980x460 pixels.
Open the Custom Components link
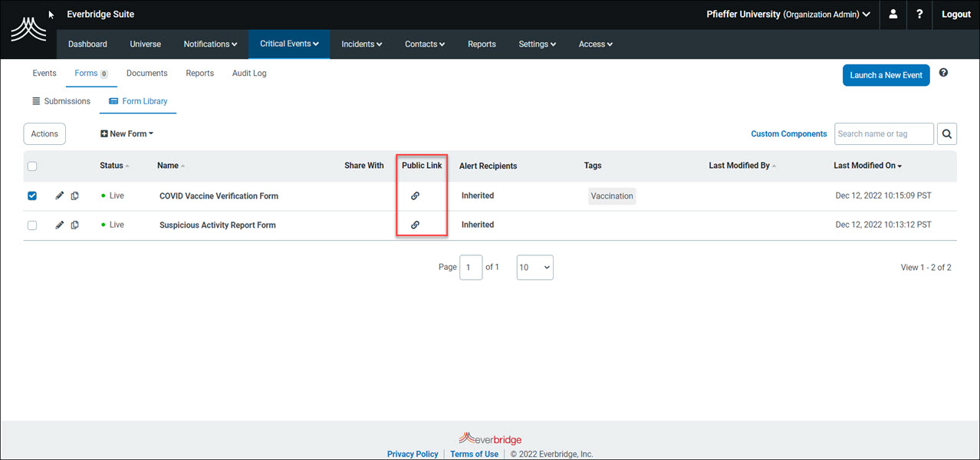pos(788,134)
